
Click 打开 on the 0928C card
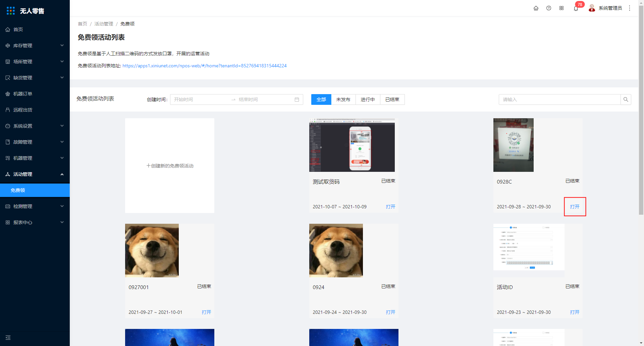[575, 207]
